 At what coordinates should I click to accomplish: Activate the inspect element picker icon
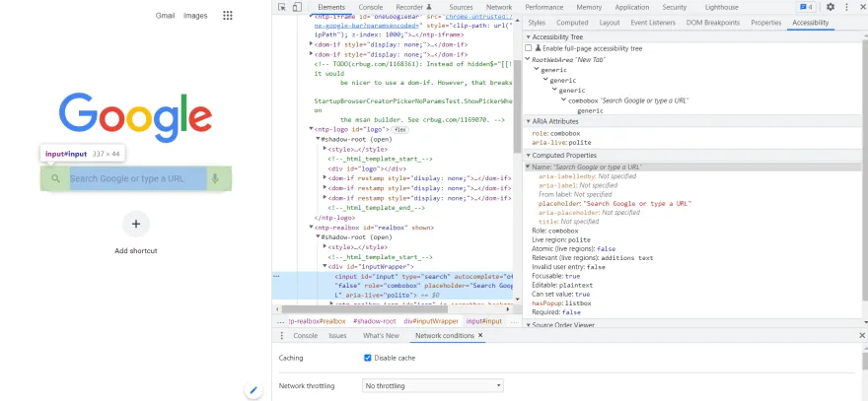tap(282, 7)
